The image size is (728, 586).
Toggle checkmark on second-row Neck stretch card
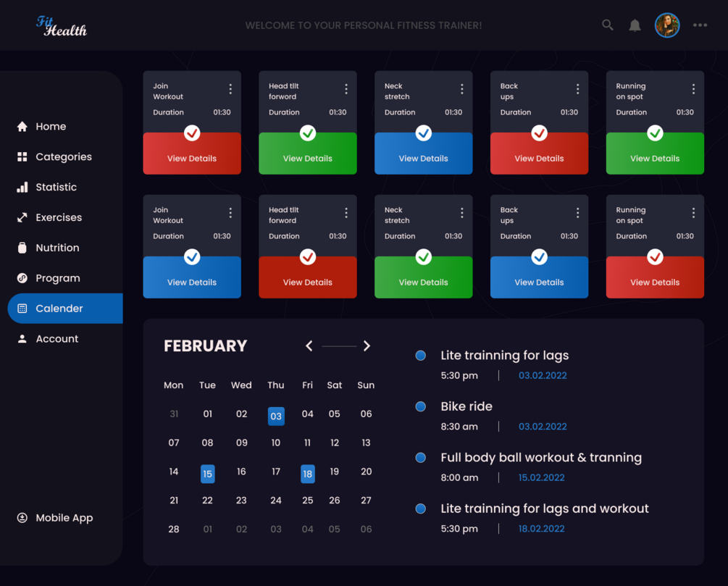[424, 256]
